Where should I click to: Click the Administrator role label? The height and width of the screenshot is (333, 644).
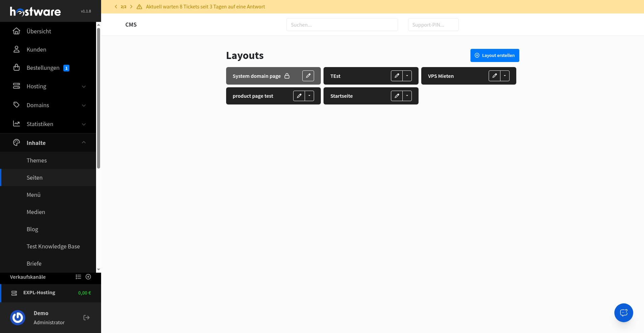pos(49,323)
